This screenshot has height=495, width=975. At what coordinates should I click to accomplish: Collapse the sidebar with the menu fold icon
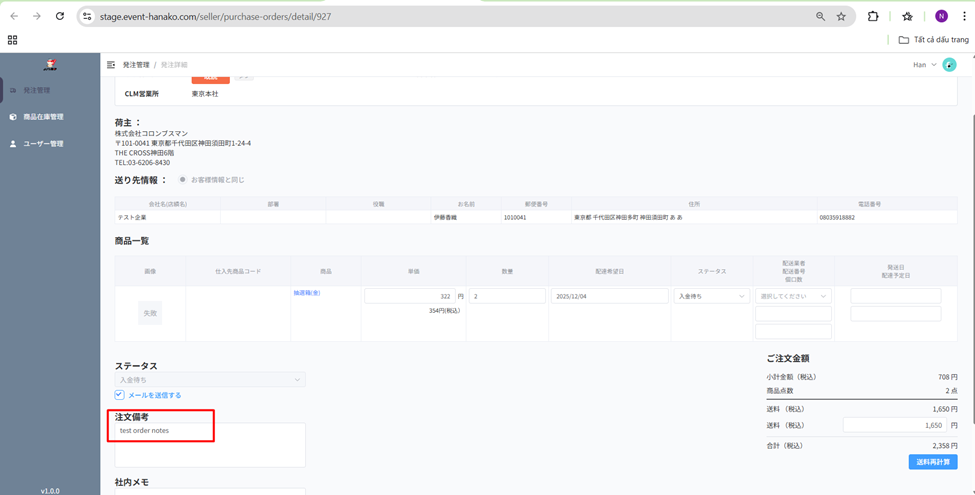pos(111,65)
